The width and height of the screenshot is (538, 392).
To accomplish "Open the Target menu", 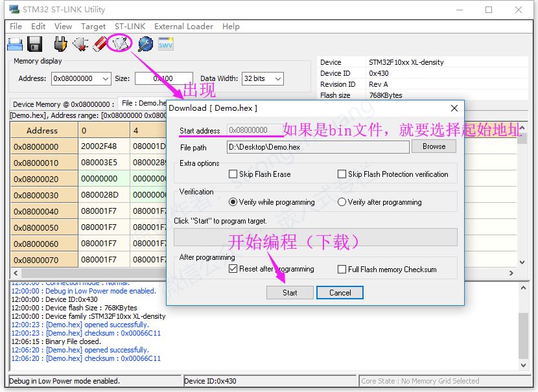I will pos(93,27).
